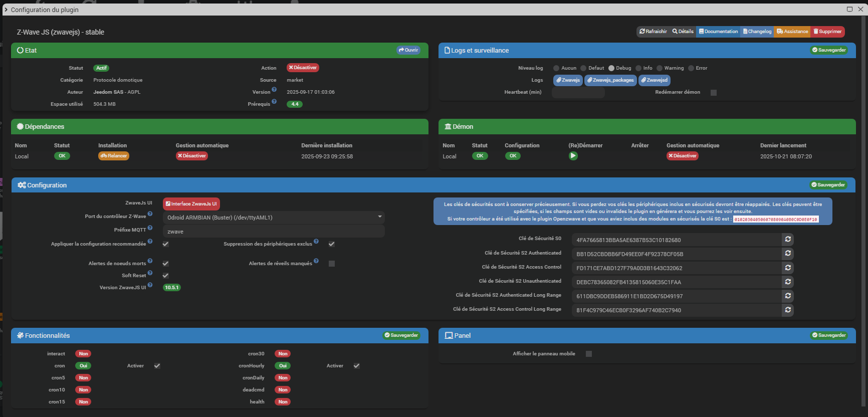Enable Redémarrer démon checkbox
The width and height of the screenshot is (868, 417).
(714, 93)
